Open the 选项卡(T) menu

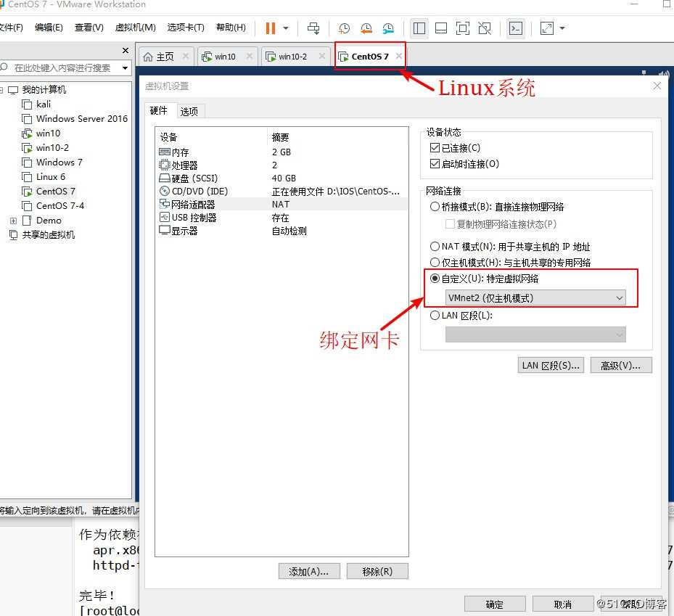tap(186, 28)
